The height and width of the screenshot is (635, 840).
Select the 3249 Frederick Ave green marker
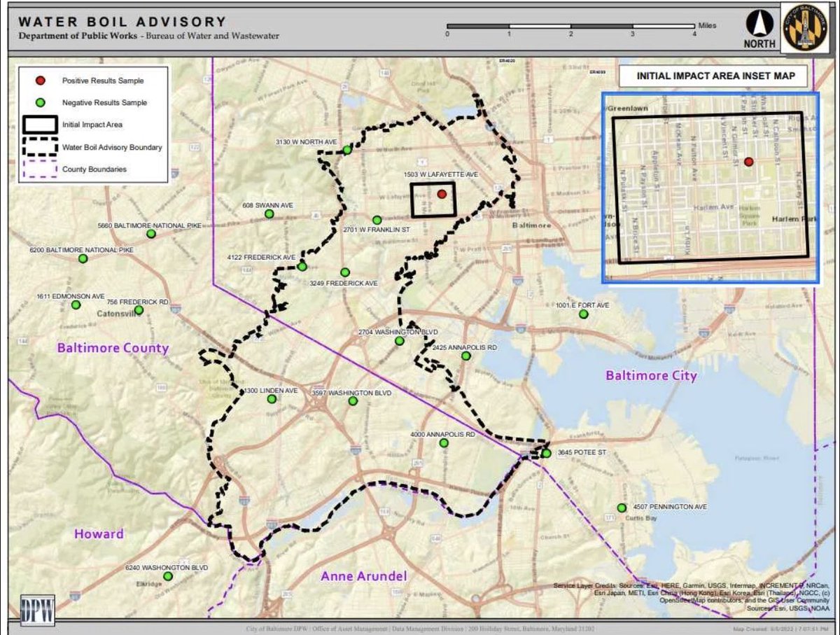344,272
